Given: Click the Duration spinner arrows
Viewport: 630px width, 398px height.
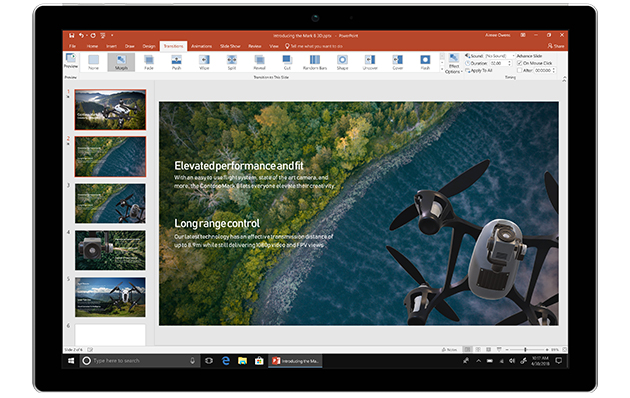Looking at the screenshot, I should pos(509,63).
